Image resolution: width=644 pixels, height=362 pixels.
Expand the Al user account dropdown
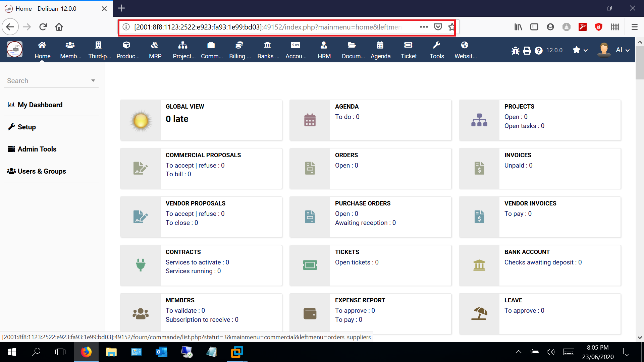623,50
